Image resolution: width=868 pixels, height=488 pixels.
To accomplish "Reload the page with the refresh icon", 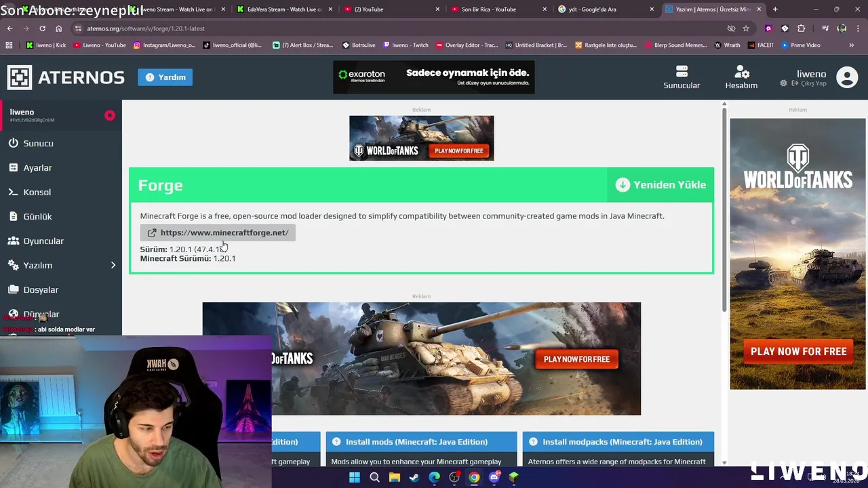I will (42, 28).
